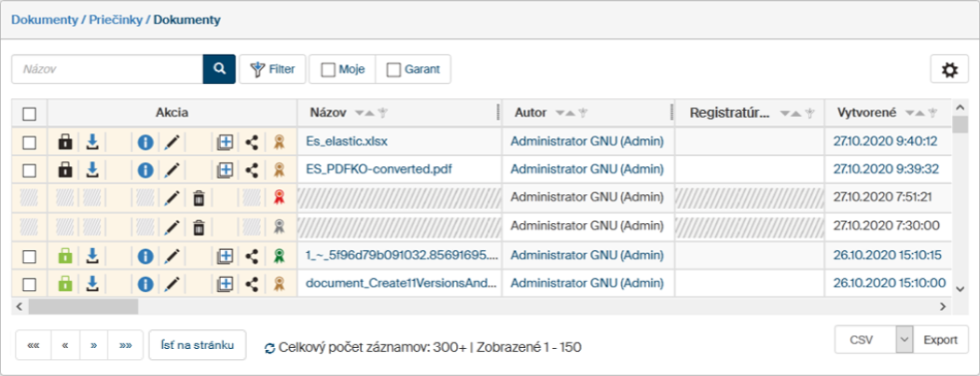Screen dimensions: 980x376
Task: Open table settings gear icon
Action: [x=949, y=70]
